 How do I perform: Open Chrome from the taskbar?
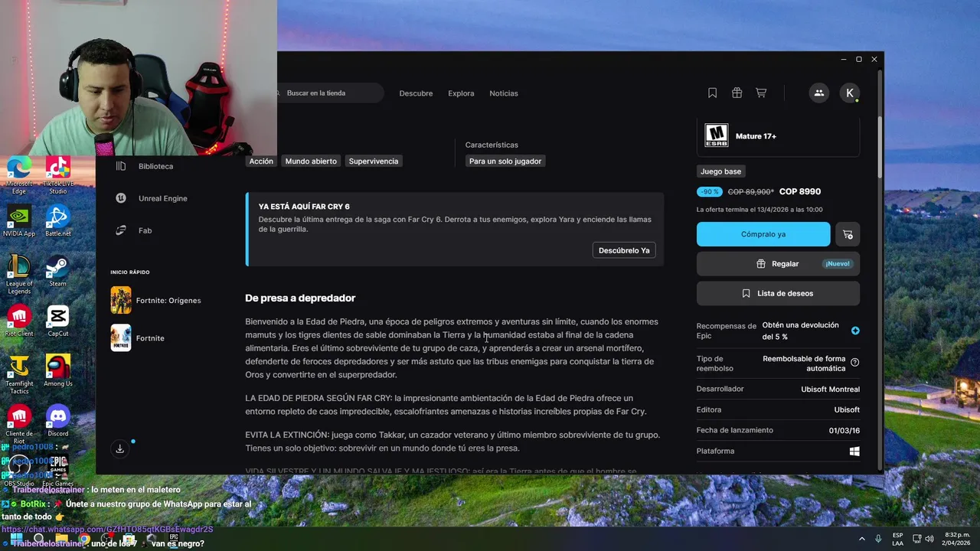click(84, 539)
